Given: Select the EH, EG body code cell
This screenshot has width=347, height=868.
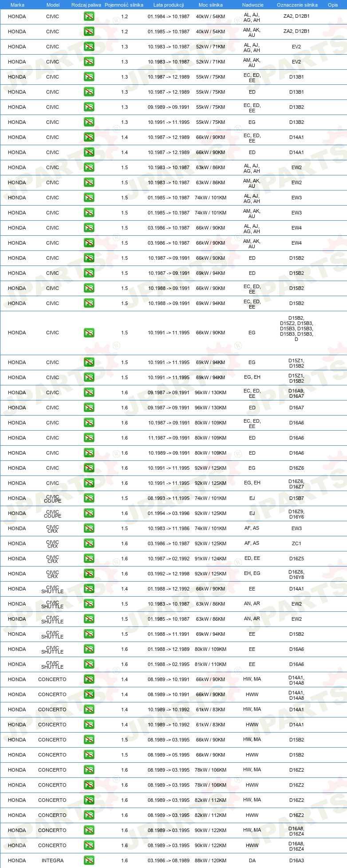Looking at the screenshot, I should (252, 574).
